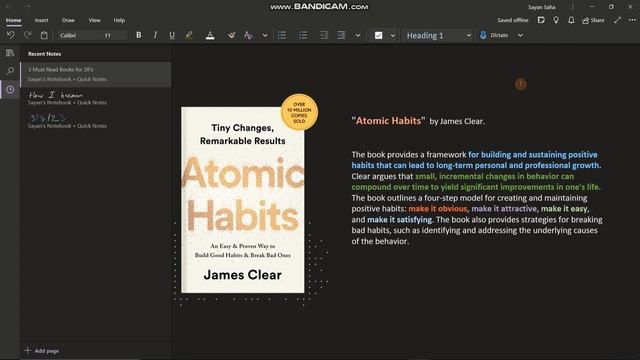Apply bulleted list
Viewport: 640px width, 360px height.
click(x=282, y=35)
